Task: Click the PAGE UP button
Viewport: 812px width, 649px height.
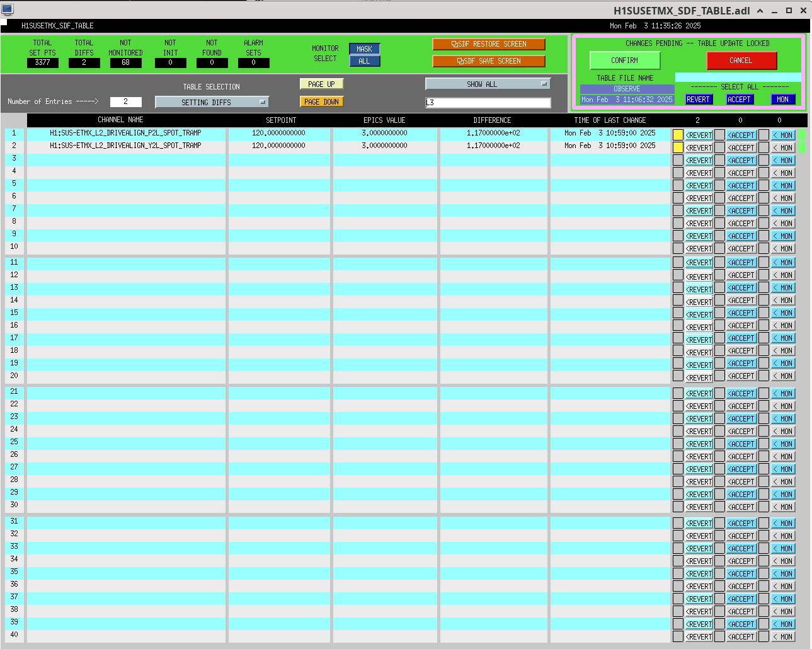Action: pyautogui.click(x=322, y=84)
